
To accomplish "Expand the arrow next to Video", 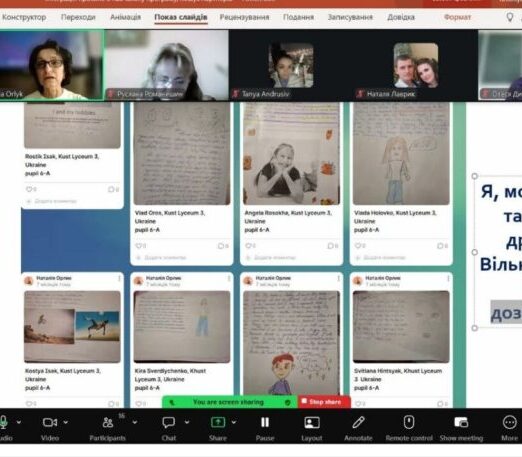I will (66, 422).
